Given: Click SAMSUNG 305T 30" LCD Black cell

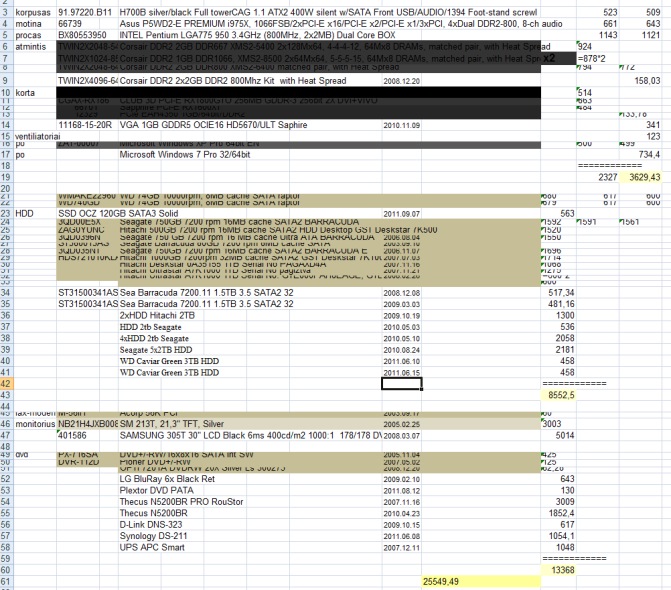Looking at the screenshot, I should (x=250, y=436).
